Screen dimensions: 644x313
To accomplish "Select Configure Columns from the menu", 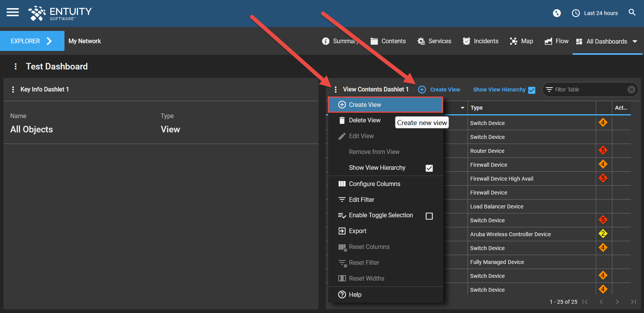I will pos(385,184).
